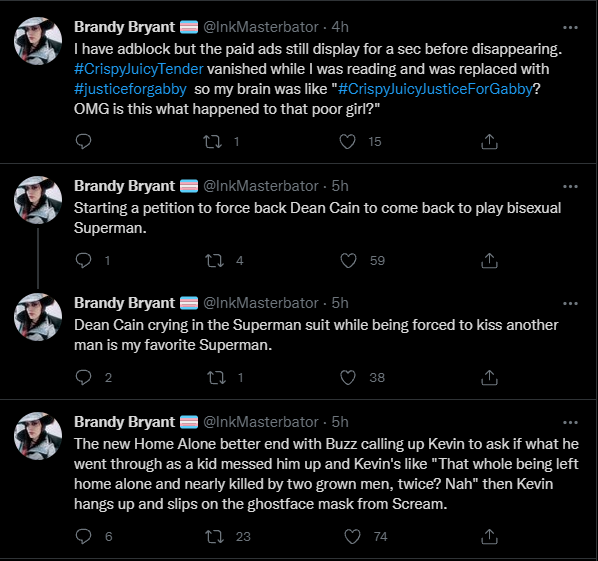This screenshot has width=598, height=561.
Task: Share the adblock paid ads tweet
Action: coord(489,141)
